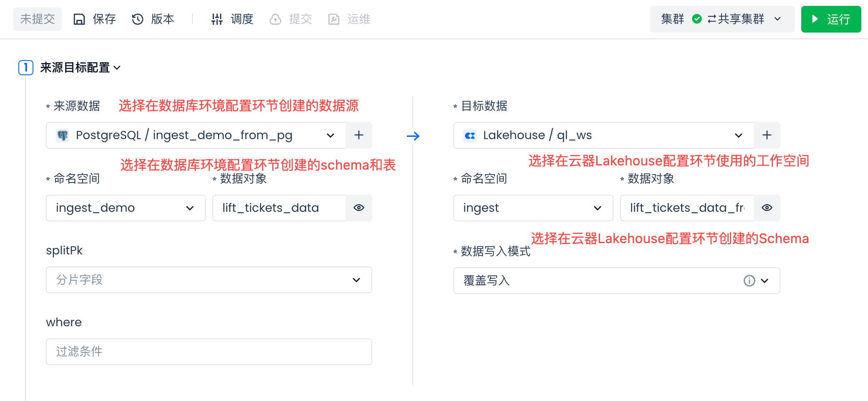
Task: Add new source data with plus icon
Action: point(359,135)
